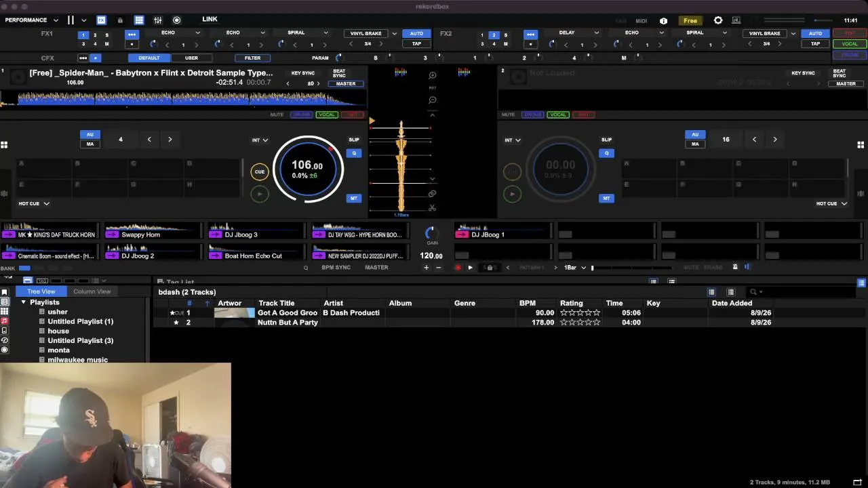Click the LINK button

point(210,20)
